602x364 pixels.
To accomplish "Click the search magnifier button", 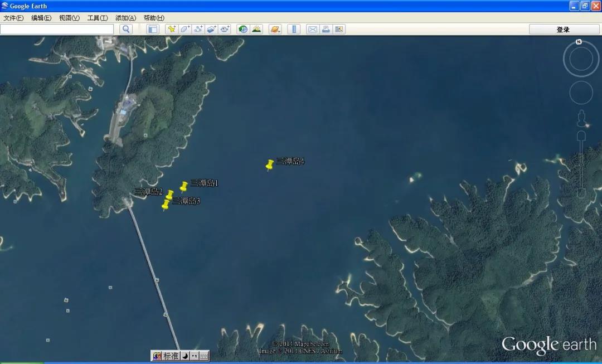I will tap(126, 29).
